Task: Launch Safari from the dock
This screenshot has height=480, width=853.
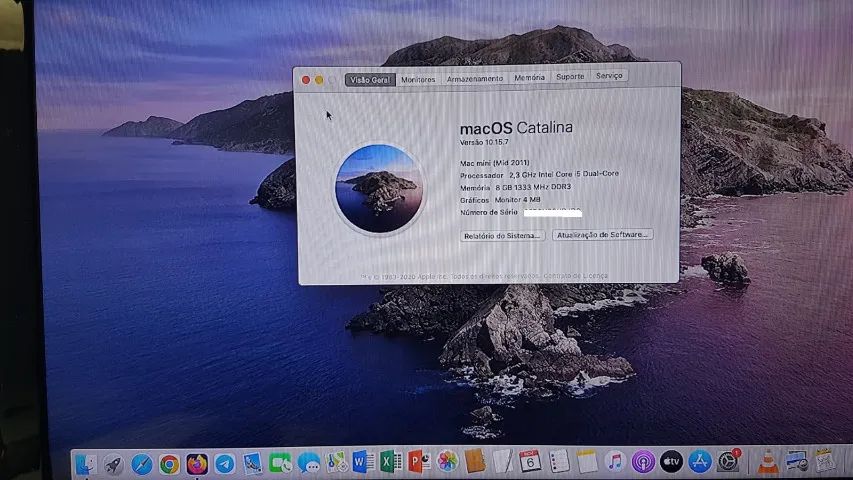Action: tap(141, 464)
